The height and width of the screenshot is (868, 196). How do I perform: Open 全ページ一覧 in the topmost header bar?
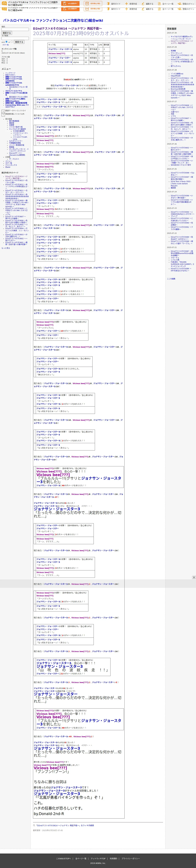[x=165, y=4]
